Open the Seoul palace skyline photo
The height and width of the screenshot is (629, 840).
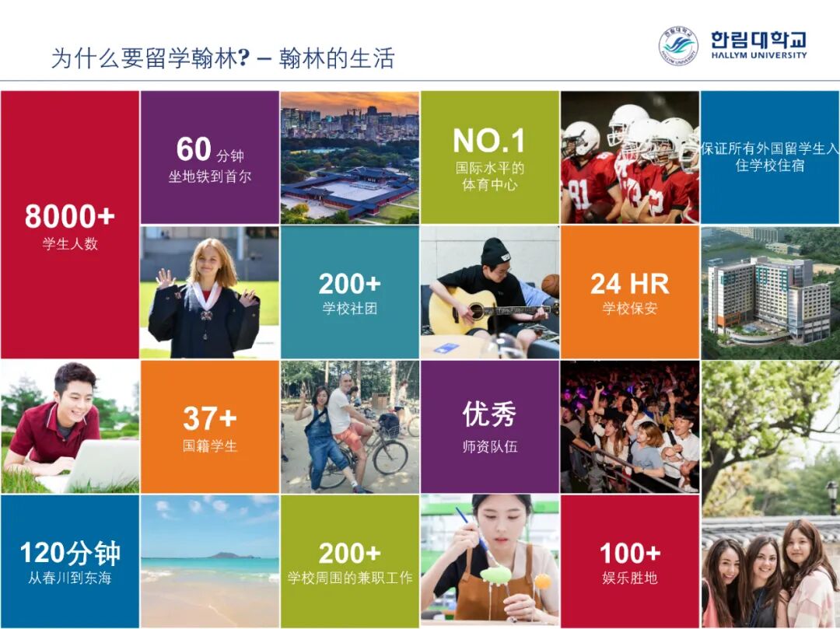click(350, 157)
